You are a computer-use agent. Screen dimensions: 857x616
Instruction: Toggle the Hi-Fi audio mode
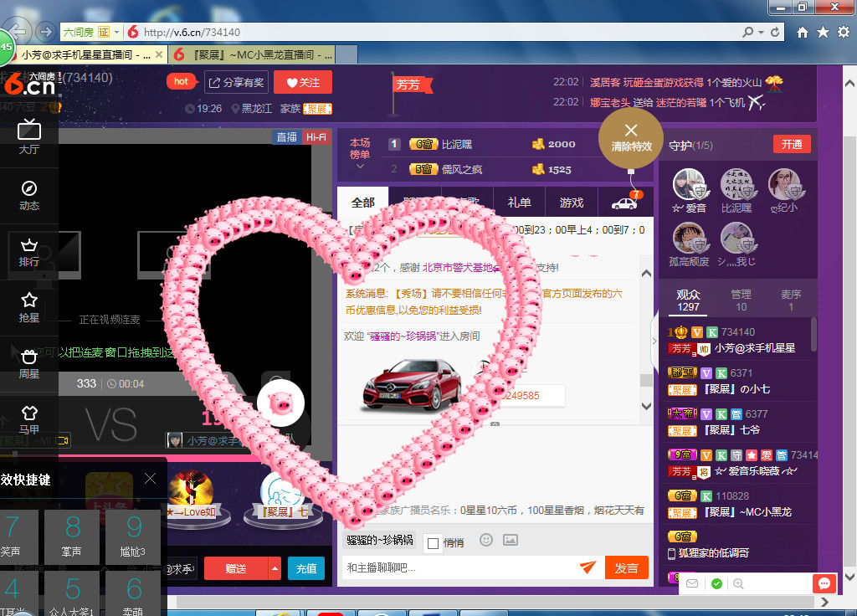click(316, 137)
